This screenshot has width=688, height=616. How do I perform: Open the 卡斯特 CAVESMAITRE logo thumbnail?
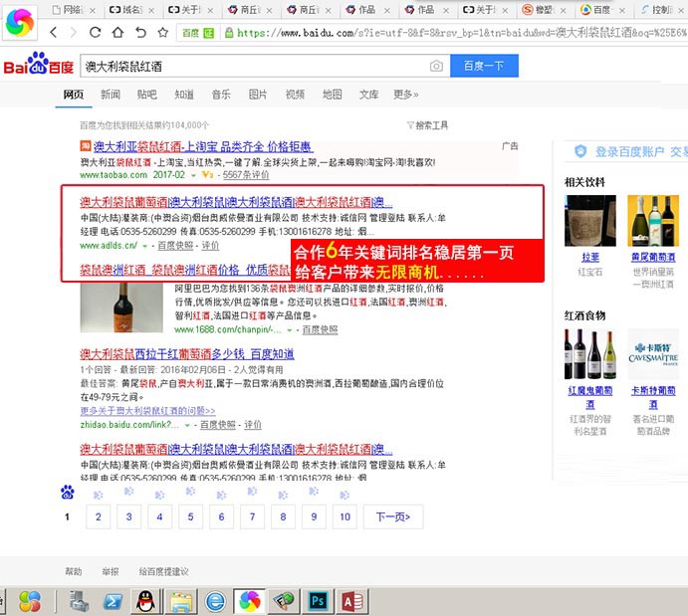(653, 354)
